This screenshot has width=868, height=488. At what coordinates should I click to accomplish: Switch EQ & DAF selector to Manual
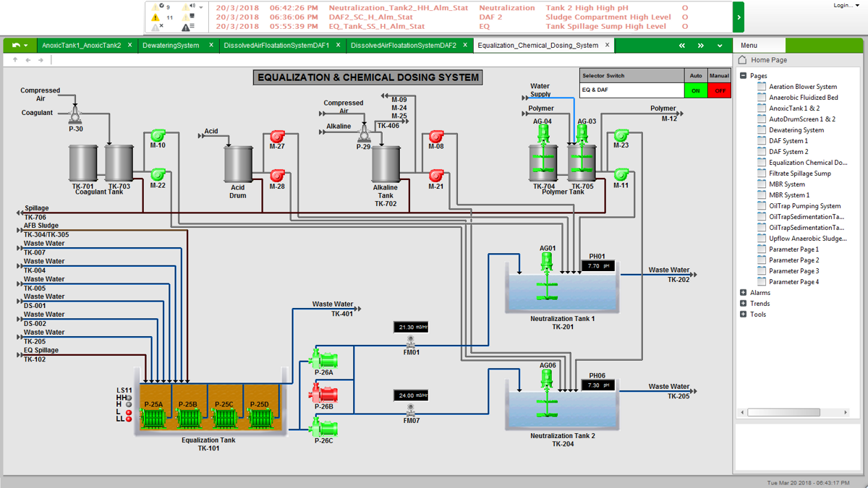coord(719,90)
